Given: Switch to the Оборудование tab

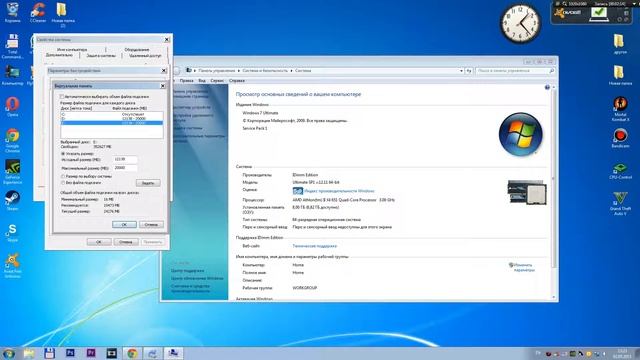Looking at the screenshot, I should 137,49.
